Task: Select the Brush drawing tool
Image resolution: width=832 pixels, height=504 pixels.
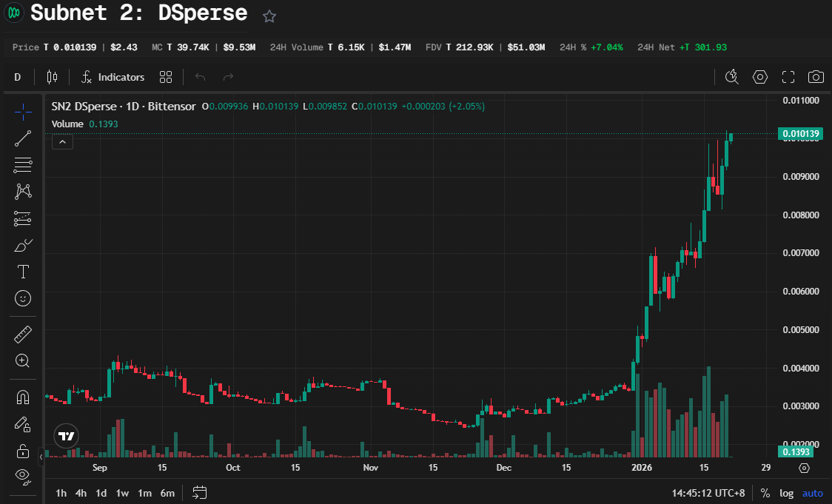Action: (x=23, y=245)
